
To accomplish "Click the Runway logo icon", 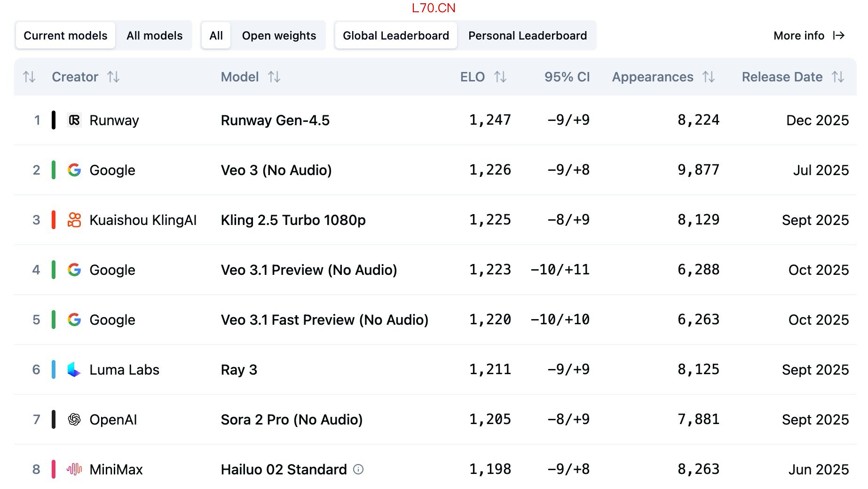I will 74,120.
